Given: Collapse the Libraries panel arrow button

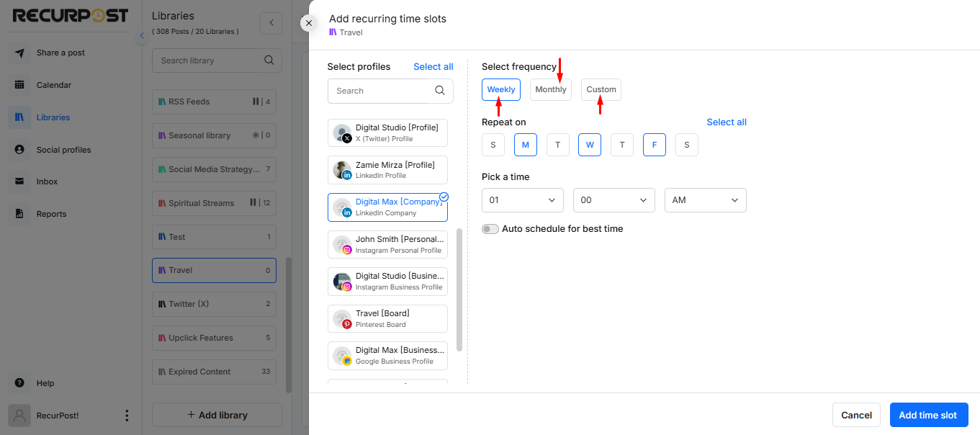Looking at the screenshot, I should click(x=271, y=23).
